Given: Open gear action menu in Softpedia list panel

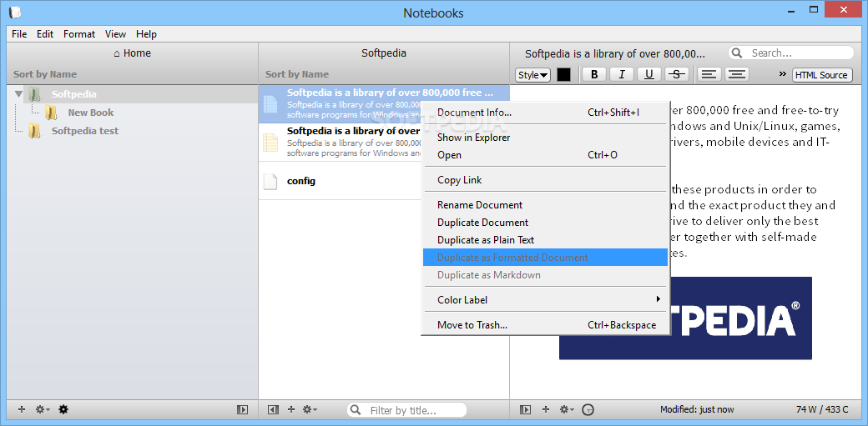Looking at the screenshot, I should [310, 409].
